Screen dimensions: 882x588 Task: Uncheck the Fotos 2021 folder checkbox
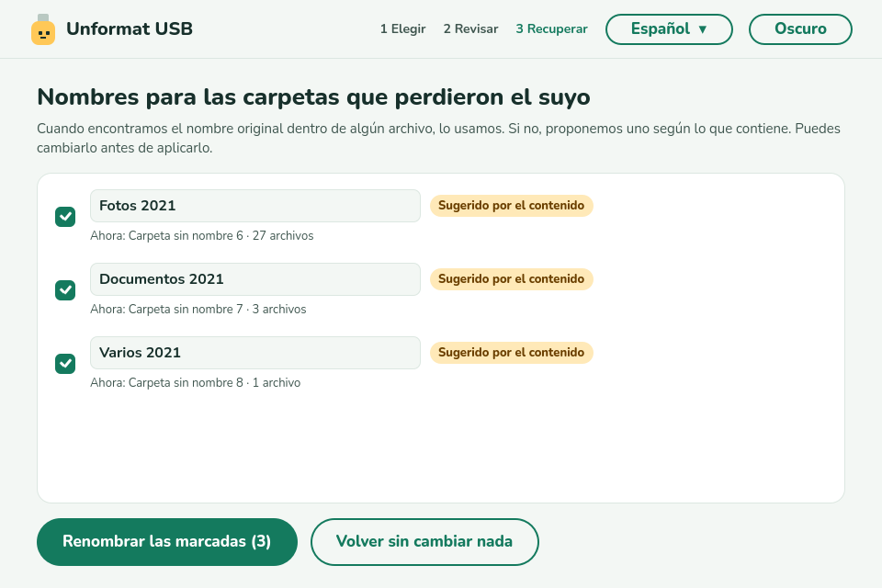click(65, 217)
